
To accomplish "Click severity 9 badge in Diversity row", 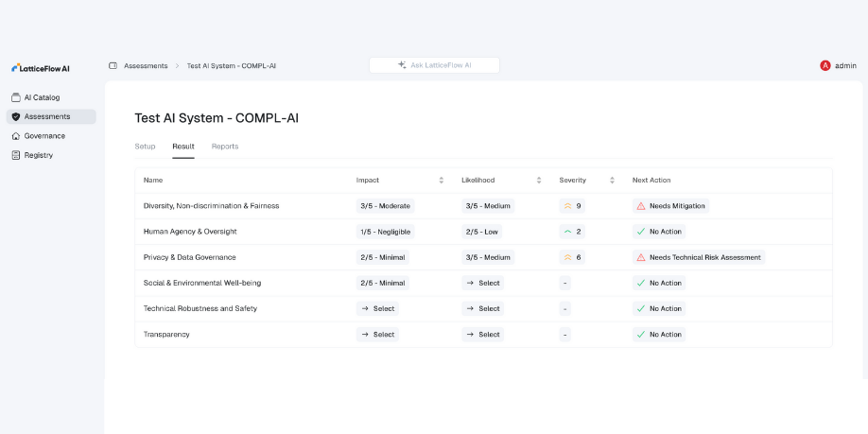I will (572, 206).
